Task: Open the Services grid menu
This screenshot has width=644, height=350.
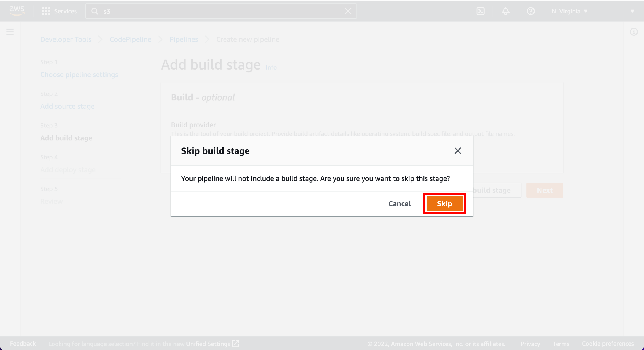Action: point(60,11)
